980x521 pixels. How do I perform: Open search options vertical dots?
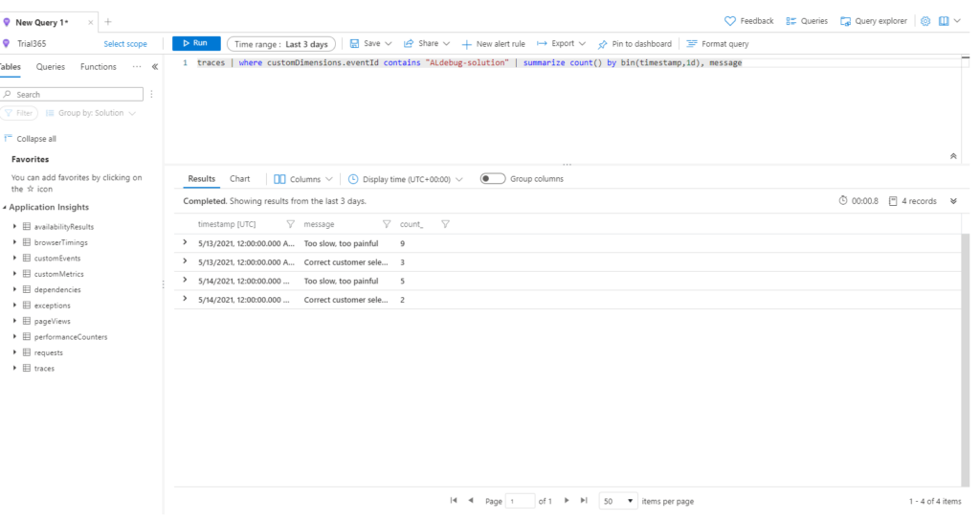coord(151,95)
